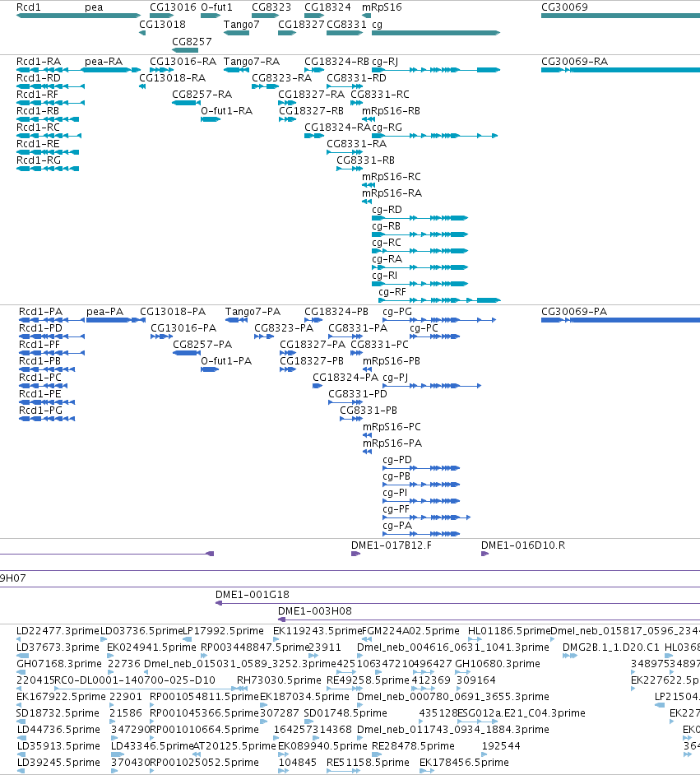Select the pea gene label
The image size is (700, 775).
pyautogui.click(x=94, y=7)
